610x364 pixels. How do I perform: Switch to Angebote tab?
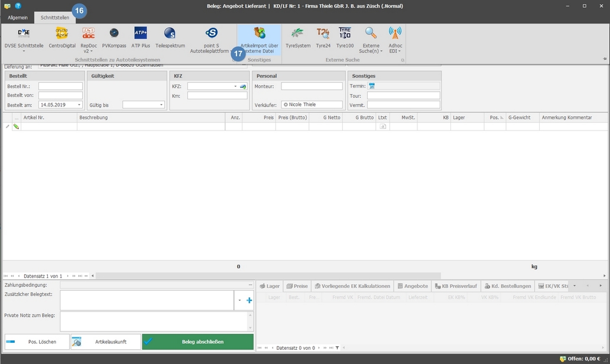(413, 286)
